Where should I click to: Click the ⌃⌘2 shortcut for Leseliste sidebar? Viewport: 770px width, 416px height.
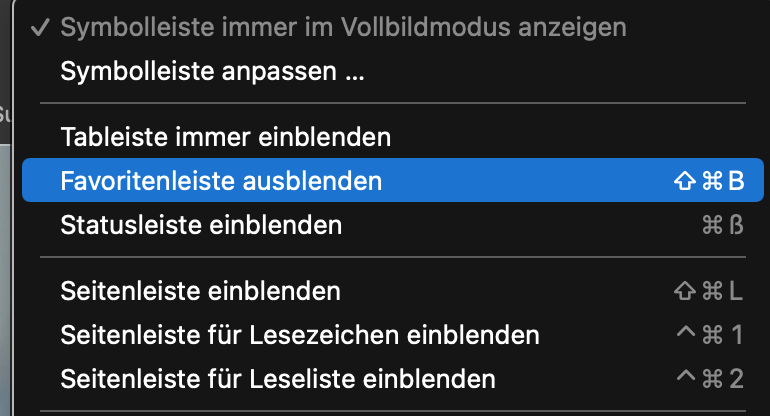pyautogui.click(x=710, y=379)
